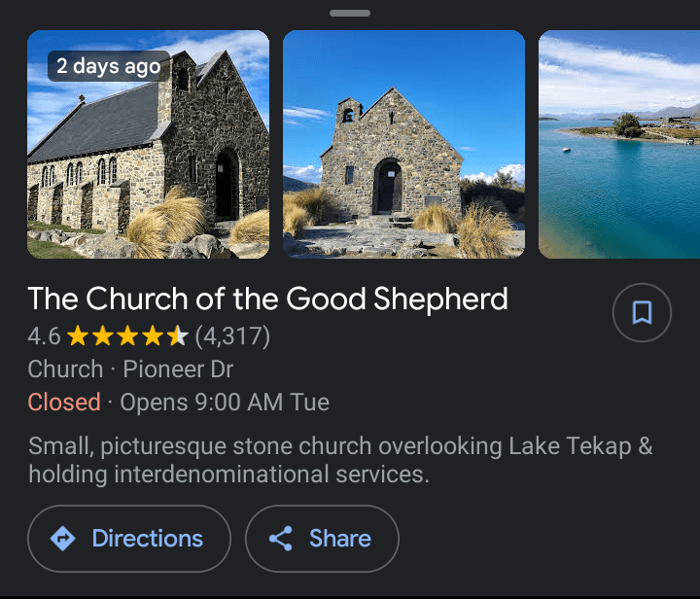Tap the sheet drag handle at the top

(x=350, y=14)
